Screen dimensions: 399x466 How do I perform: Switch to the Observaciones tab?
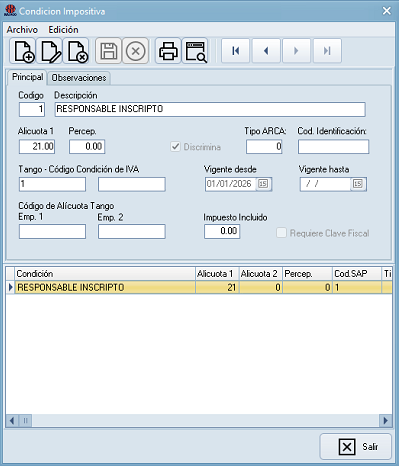79,78
